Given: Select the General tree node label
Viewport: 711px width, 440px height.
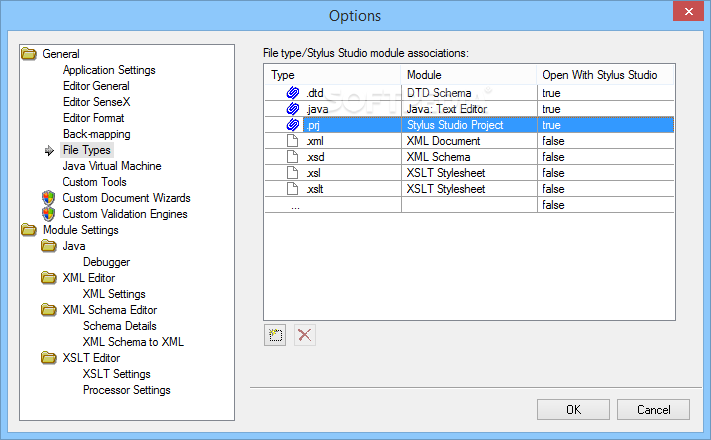Looking at the screenshot, I should click(x=61, y=54).
